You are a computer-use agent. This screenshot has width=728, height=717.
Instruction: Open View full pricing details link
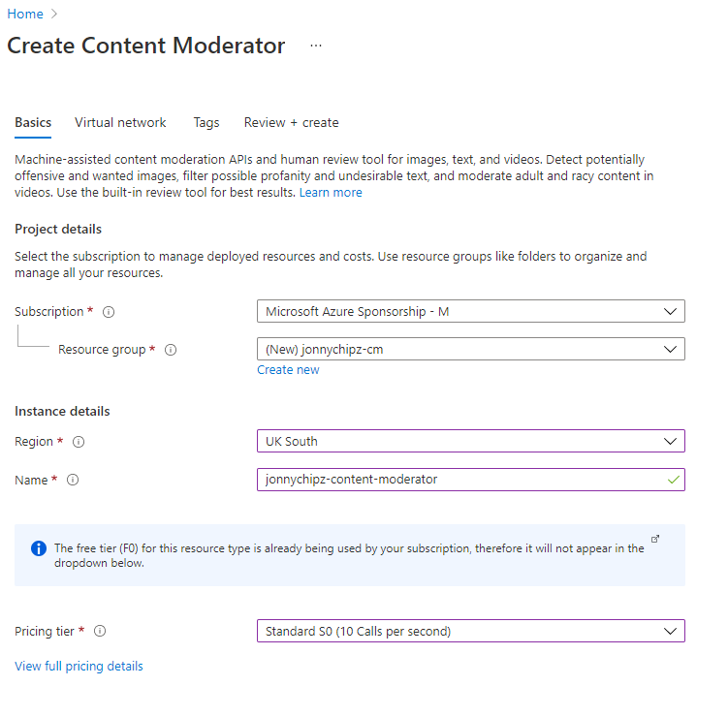[x=79, y=667]
